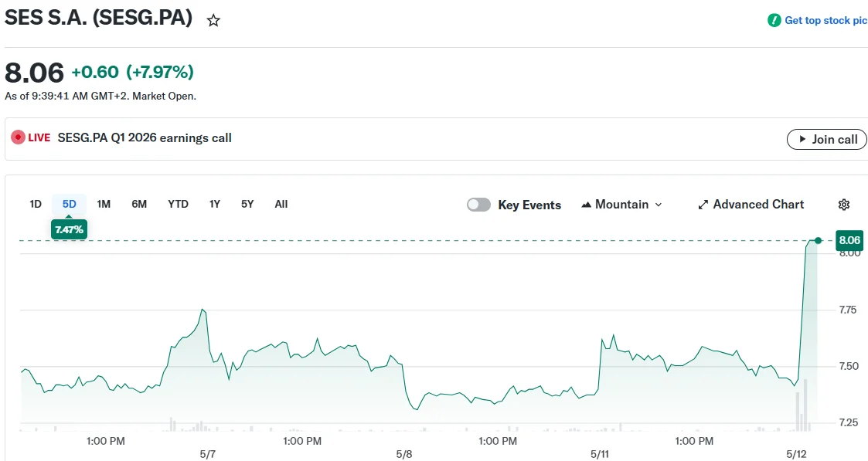Click the 7.25 y-axis label

[848, 422]
